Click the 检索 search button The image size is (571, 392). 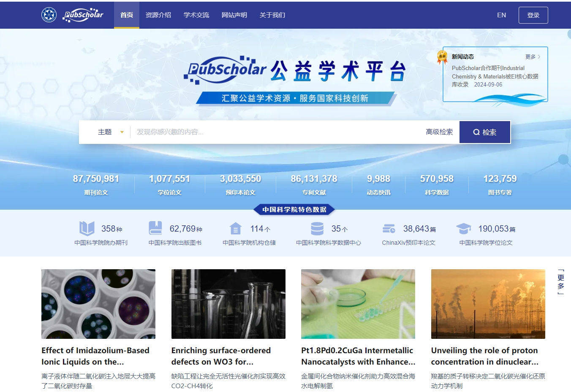pos(485,132)
